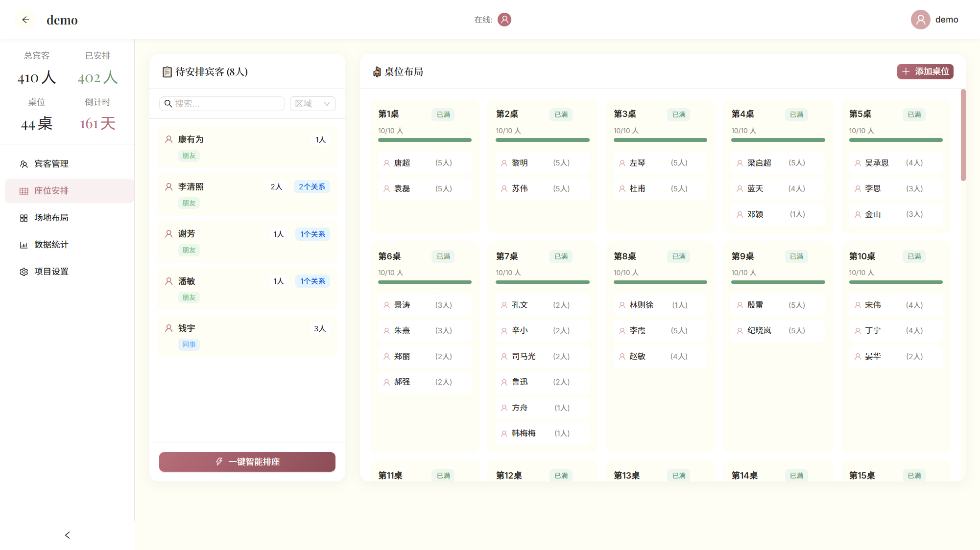Click the 数据统计 chart icon
Viewport: 980px width, 550px height.
(24, 245)
